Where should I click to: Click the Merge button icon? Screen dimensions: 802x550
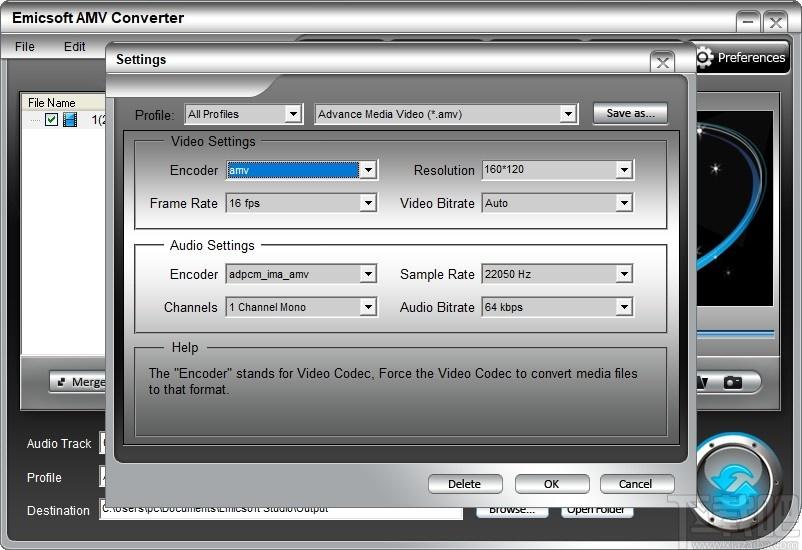click(61, 382)
